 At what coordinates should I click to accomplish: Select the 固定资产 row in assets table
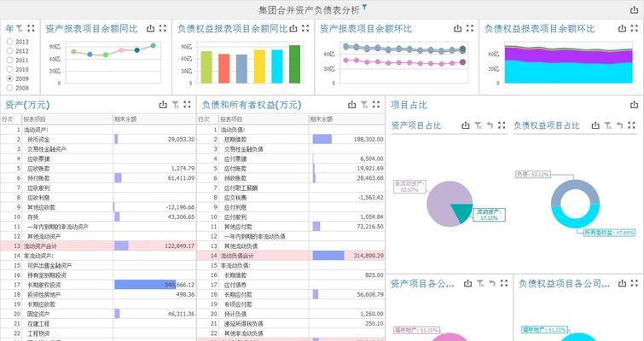pos(98,314)
